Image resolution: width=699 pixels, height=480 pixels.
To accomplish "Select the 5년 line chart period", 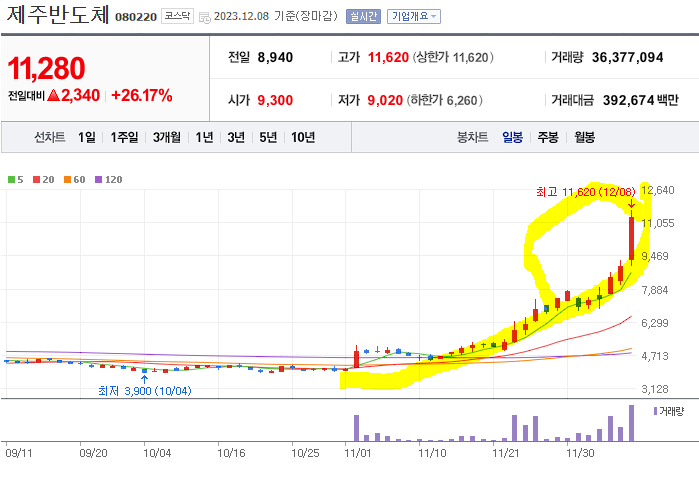I will [268, 137].
